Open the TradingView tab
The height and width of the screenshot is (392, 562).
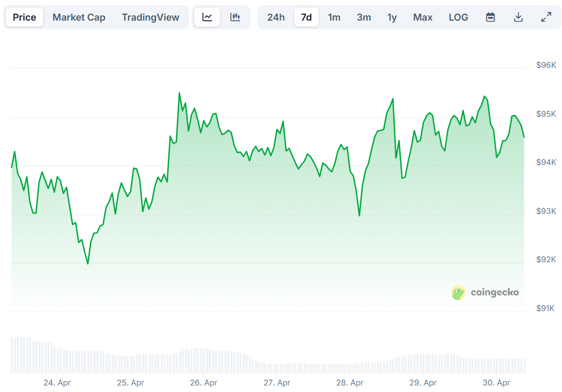tap(150, 17)
